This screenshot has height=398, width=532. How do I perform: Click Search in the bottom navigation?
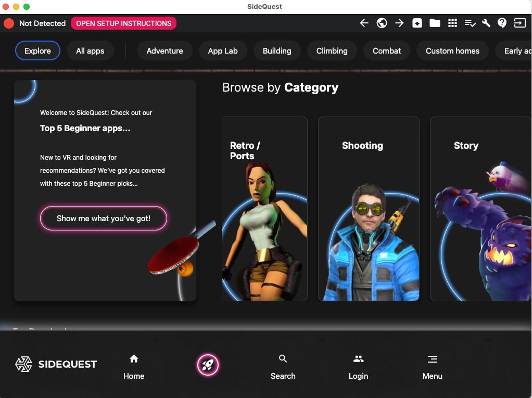point(283,367)
